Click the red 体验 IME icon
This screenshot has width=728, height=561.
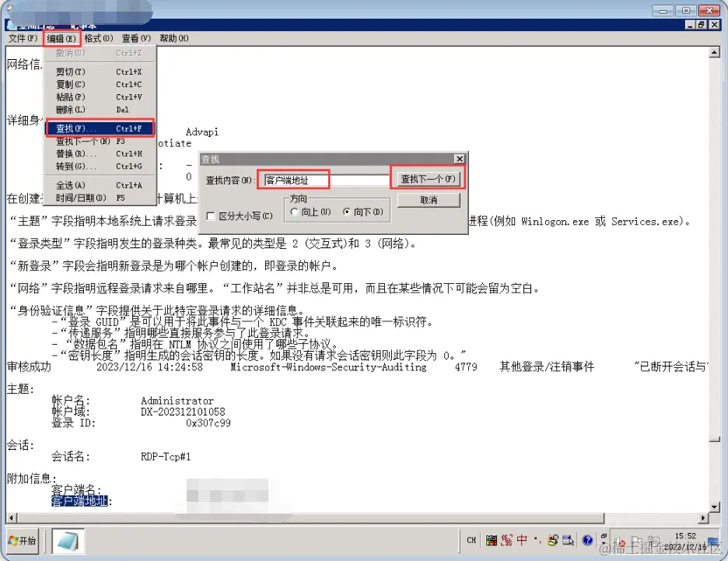click(506, 540)
